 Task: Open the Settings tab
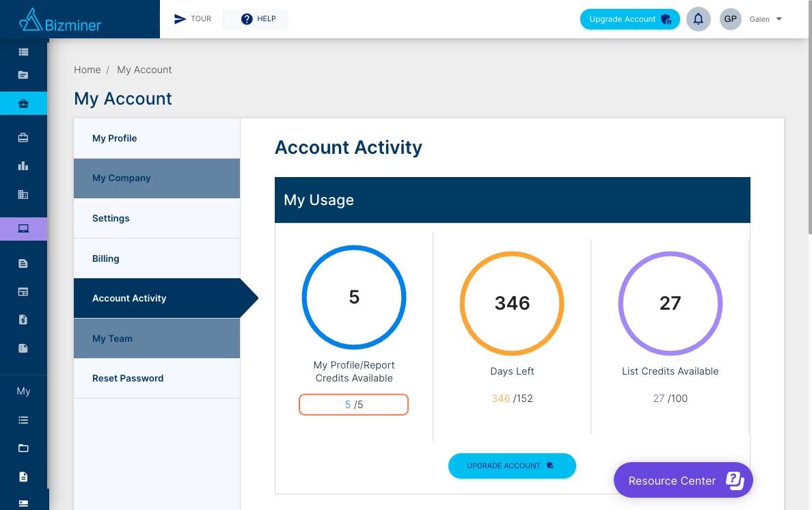click(157, 219)
